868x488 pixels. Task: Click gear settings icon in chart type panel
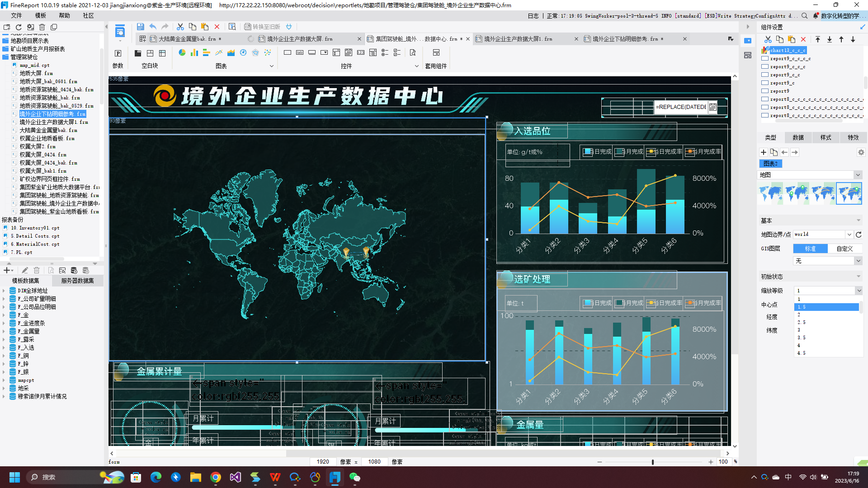[x=861, y=152]
